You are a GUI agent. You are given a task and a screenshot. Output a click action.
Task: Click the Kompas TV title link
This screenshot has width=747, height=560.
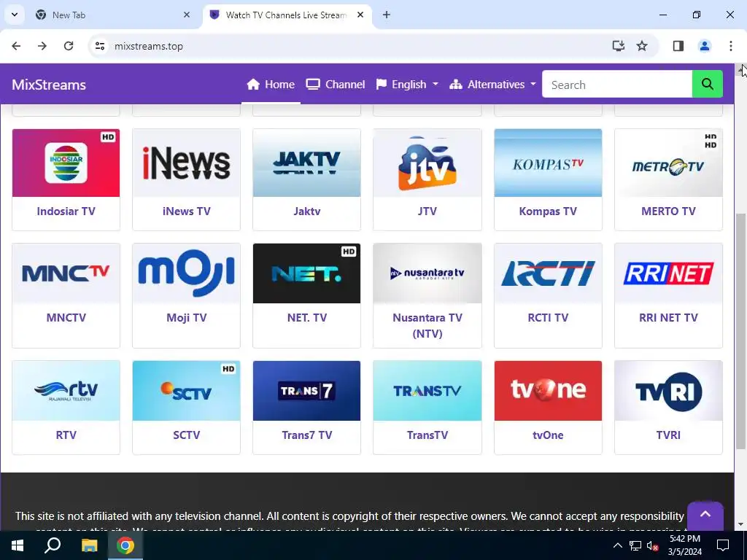pyautogui.click(x=548, y=211)
